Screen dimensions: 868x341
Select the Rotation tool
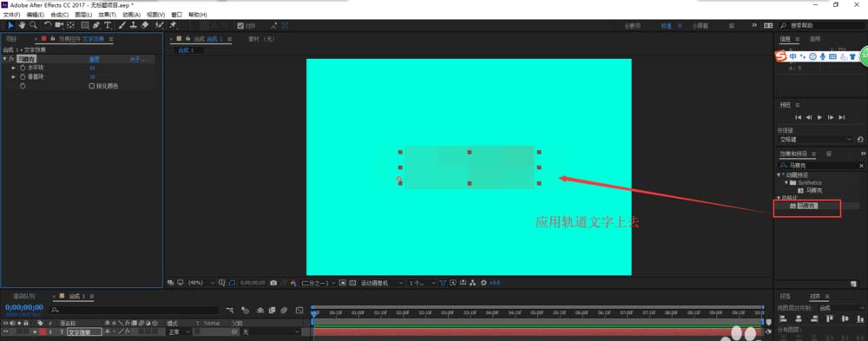click(48, 25)
